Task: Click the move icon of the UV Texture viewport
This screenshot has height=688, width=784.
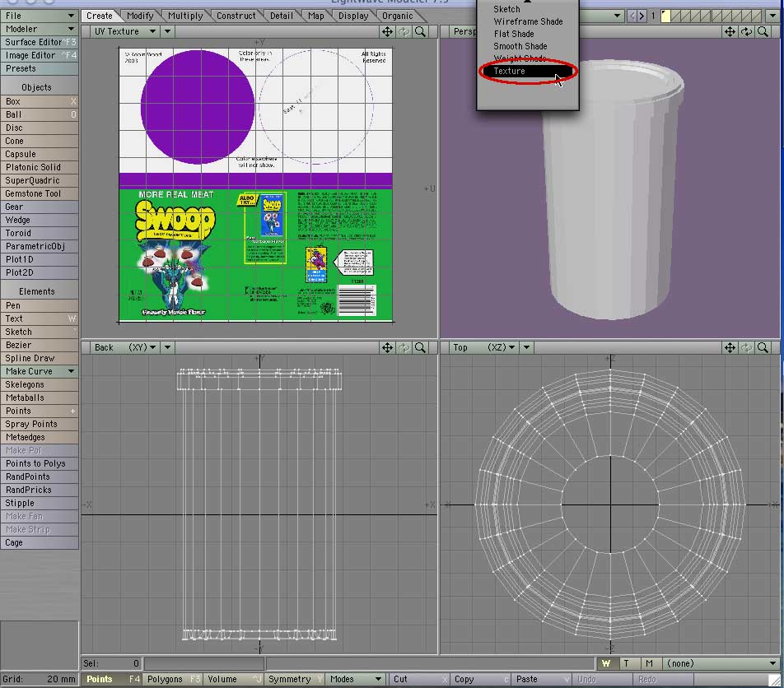Action: (387, 32)
